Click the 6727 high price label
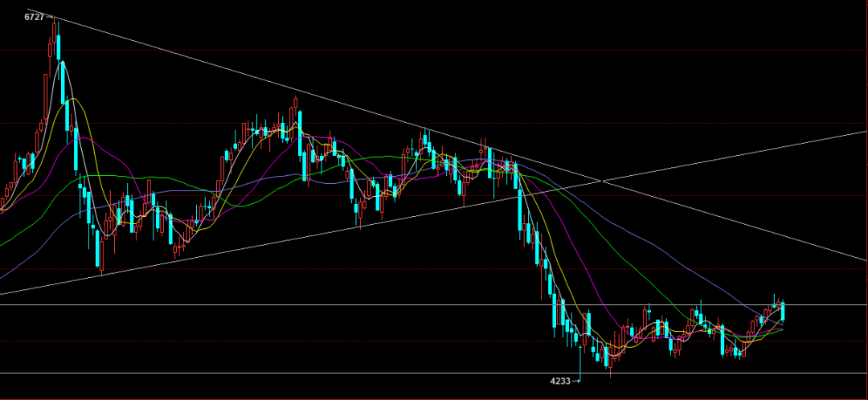Screen dimensions: 868x400 click(x=34, y=17)
